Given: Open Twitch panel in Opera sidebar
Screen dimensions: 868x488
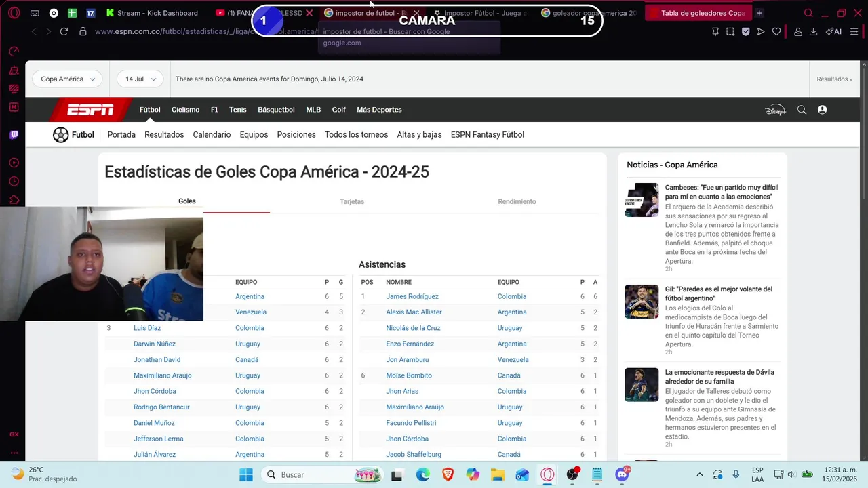Looking at the screenshot, I should [x=14, y=135].
